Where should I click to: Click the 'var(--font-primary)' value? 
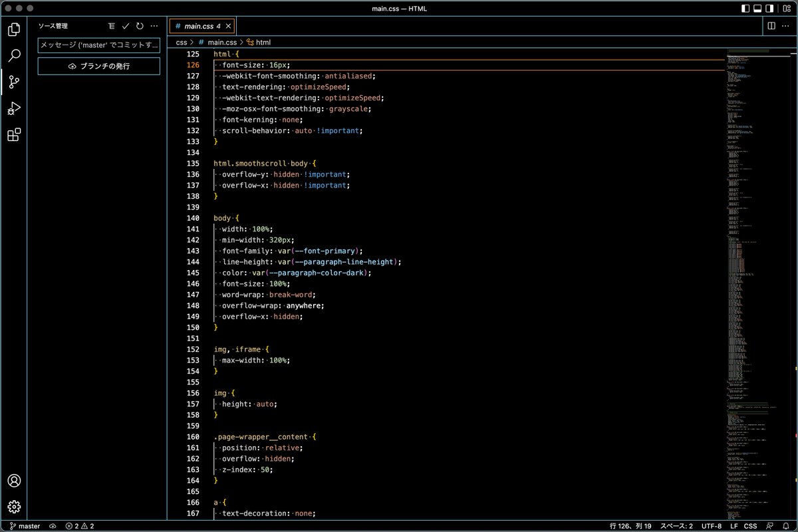pos(318,251)
